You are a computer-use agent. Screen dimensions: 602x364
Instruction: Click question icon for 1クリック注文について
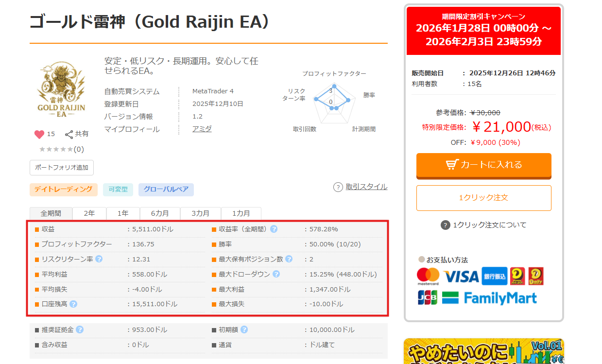click(445, 225)
